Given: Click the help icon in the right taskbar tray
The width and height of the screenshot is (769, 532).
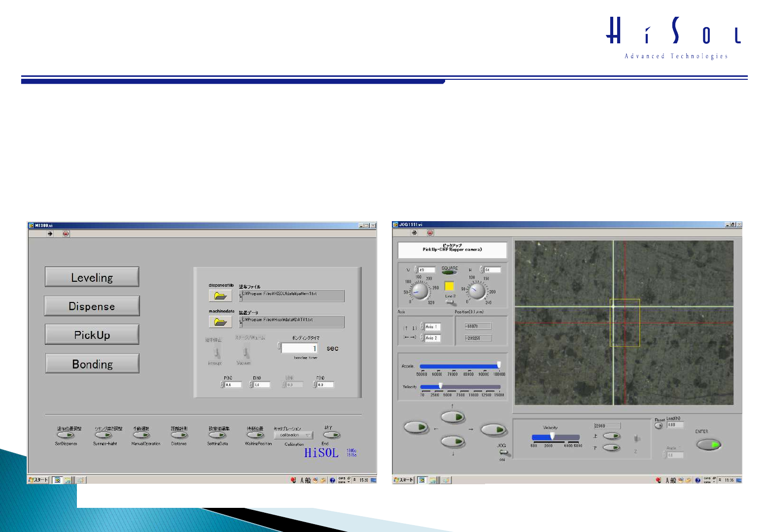Looking at the screenshot, I should [x=698, y=480].
